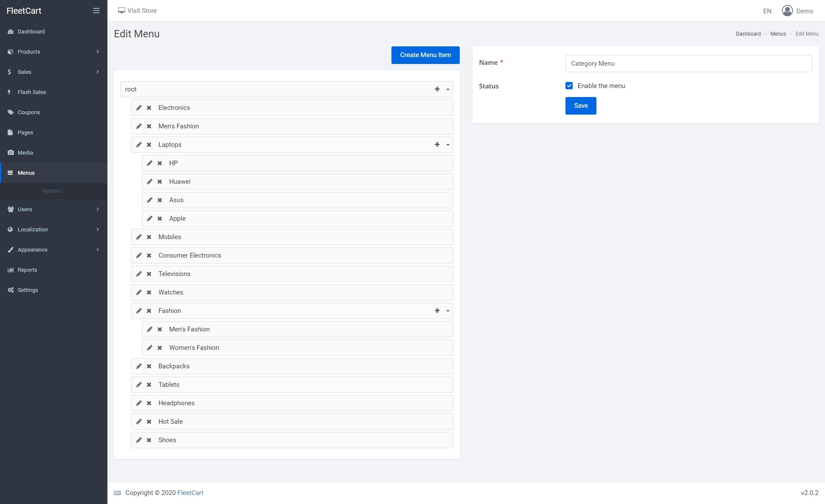825x504 pixels.
Task: Click the menu Name input field
Action: coord(688,64)
